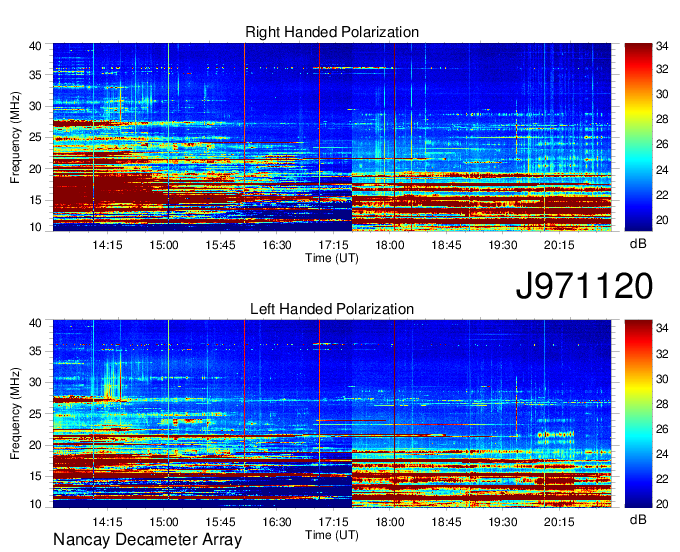The height and width of the screenshot is (552, 680).
Task: Click the "17:15" tick on Left Handed plot
Action: click(333, 522)
